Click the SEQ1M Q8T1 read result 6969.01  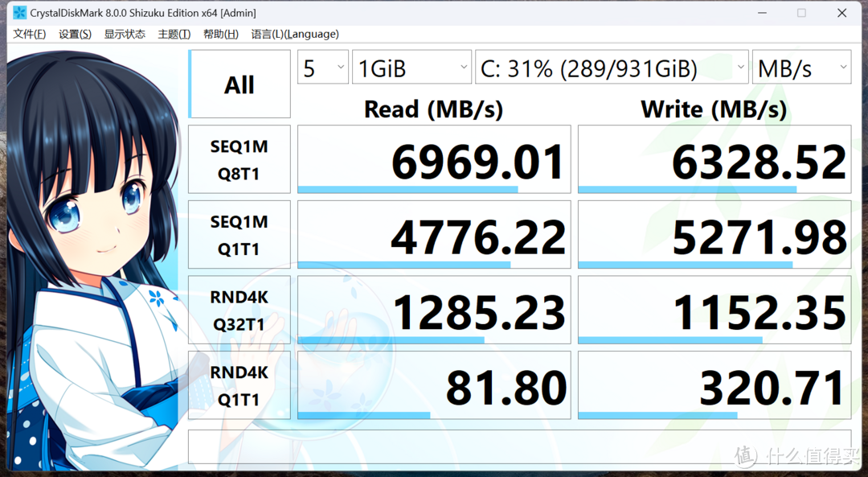click(434, 159)
